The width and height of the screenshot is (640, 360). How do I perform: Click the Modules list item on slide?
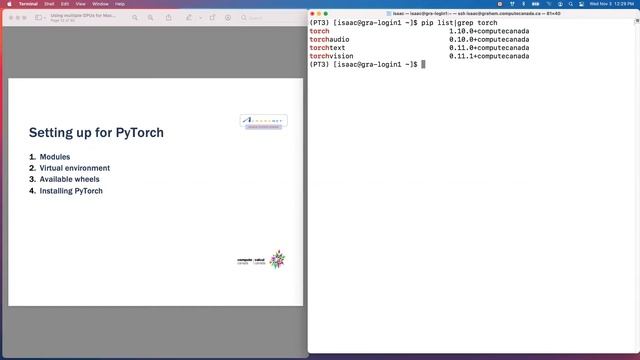click(55, 157)
